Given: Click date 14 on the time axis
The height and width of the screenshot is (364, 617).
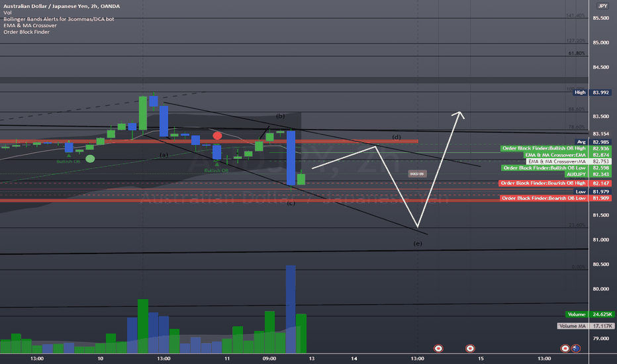Looking at the screenshot, I should coord(354,359).
